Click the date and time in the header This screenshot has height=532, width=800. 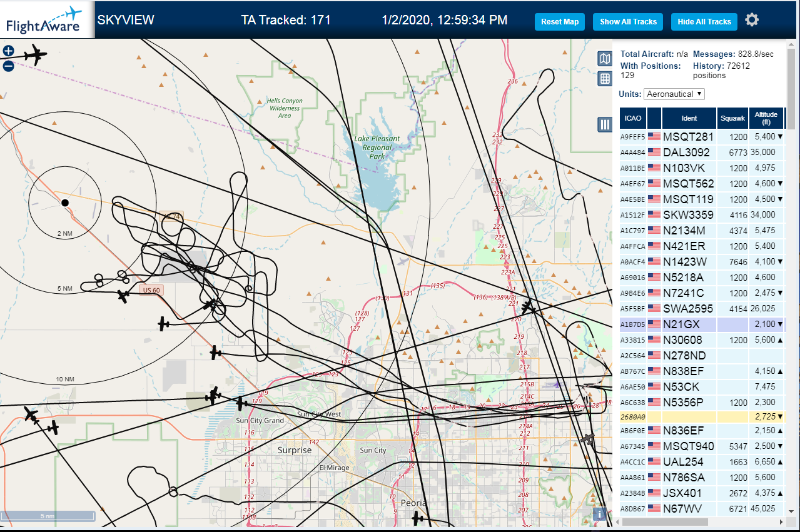(x=444, y=20)
